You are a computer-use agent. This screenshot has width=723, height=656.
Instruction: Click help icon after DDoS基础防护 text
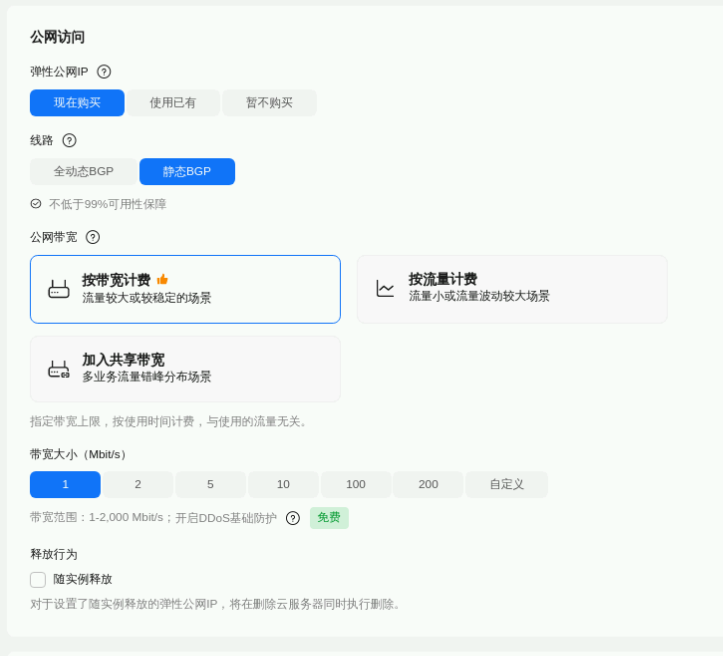click(x=293, y=518)
